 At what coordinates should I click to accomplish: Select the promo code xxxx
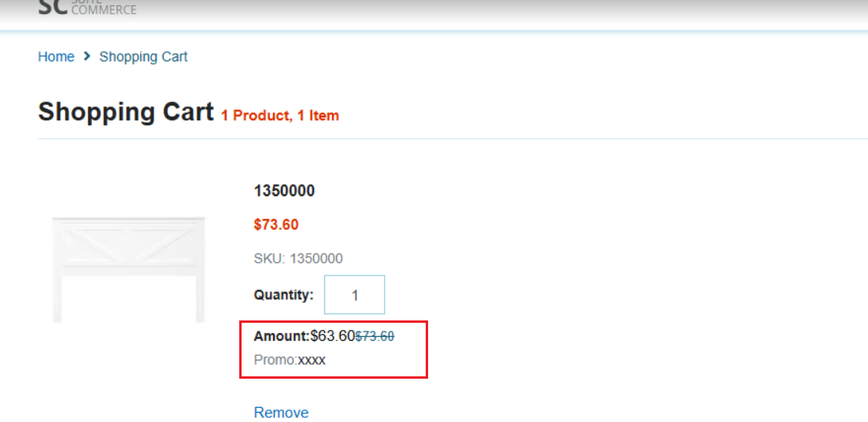312,360
